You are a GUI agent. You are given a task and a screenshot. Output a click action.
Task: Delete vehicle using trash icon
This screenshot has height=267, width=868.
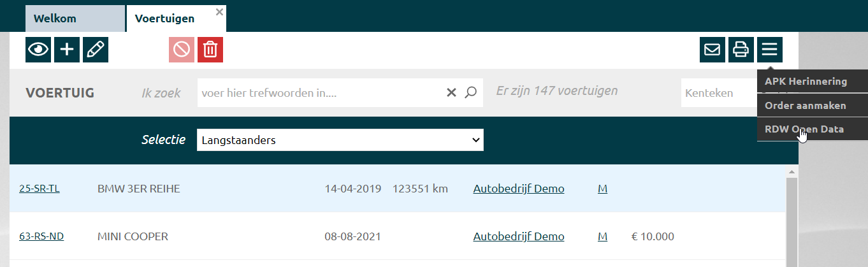[210, 50]
